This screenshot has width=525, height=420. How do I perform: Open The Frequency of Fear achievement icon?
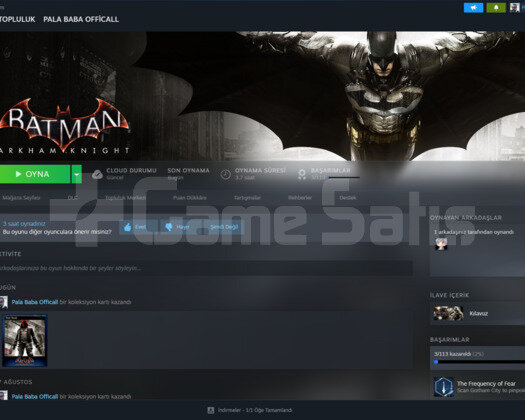(444, 387)
